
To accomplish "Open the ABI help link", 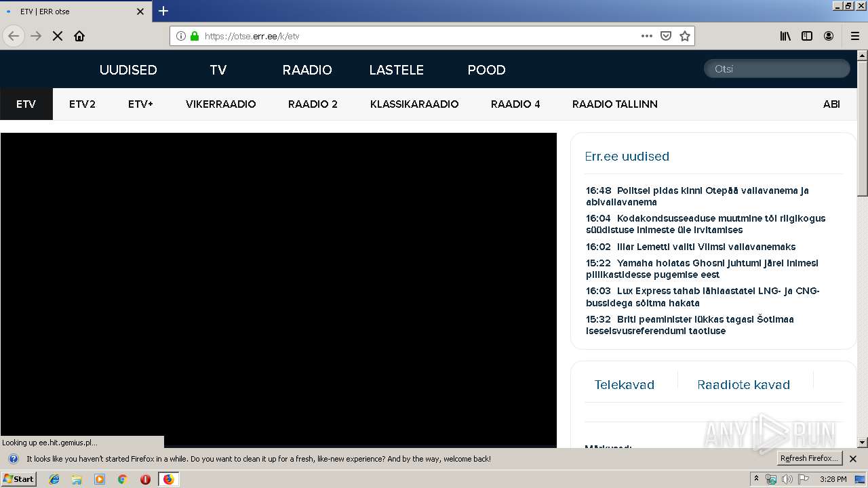I will point(831,104).
